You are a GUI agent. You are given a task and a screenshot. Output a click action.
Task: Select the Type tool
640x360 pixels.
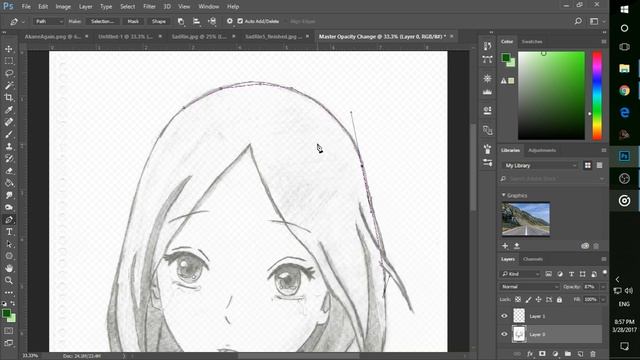coord(9,232)
